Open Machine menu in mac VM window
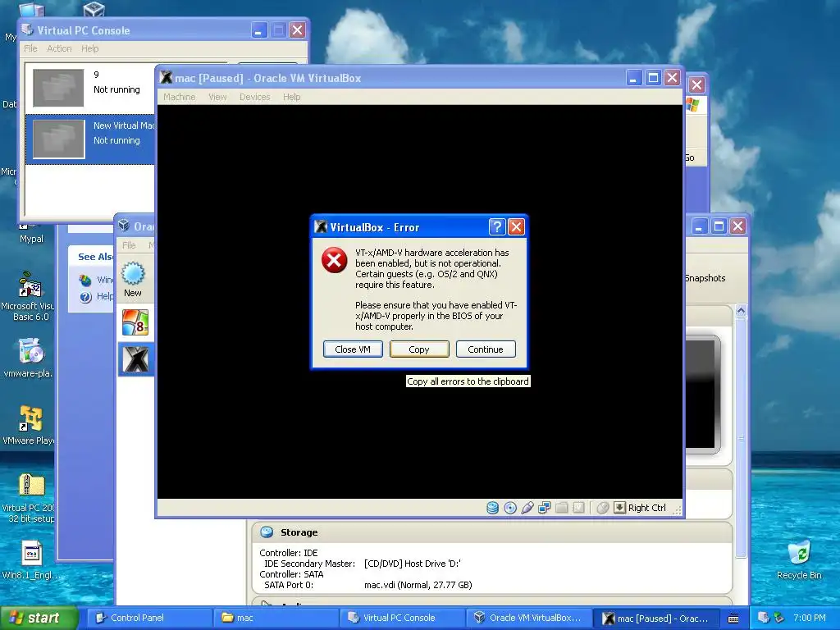Viewport: 840px width, 630px height. (180, 97)
